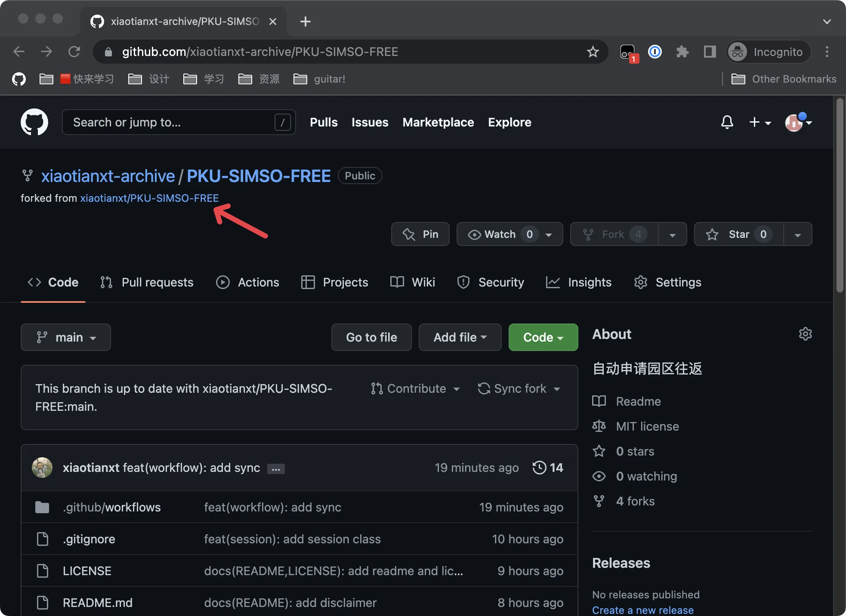Expand the Star lists dropdown arrow
This screenshot has height=616, width=846.
(798, 235)
